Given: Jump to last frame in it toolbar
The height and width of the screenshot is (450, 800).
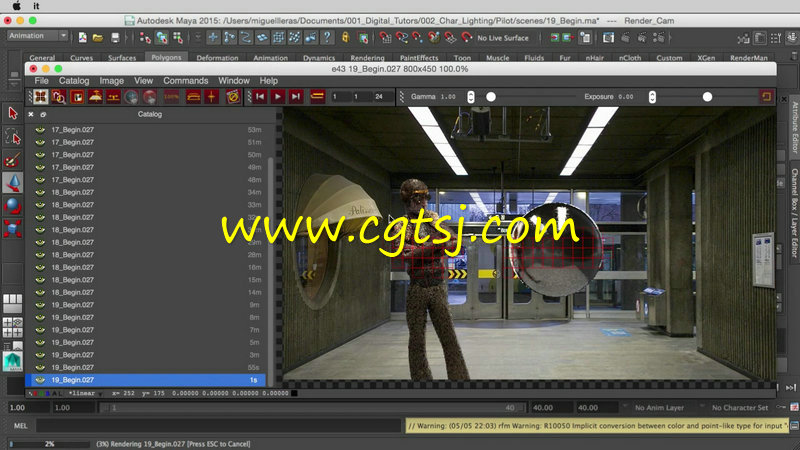Looking at the screenshot, I should point(296,96).
